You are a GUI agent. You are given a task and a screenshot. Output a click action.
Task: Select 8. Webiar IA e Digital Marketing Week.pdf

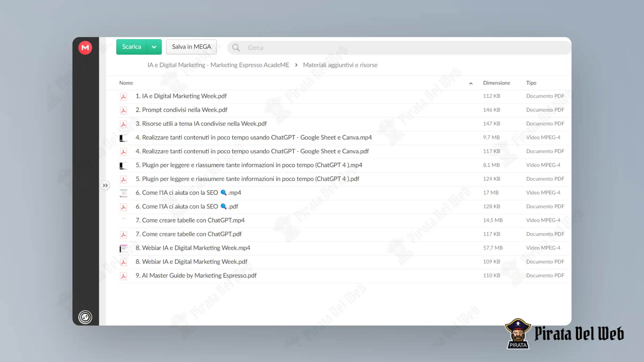[191, 262]
